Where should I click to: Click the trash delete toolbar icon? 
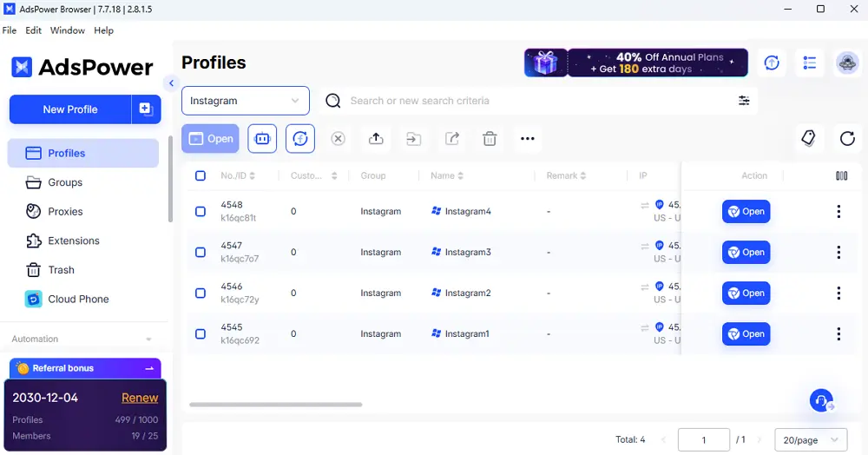pyautogui.click(x=490, y=138)
